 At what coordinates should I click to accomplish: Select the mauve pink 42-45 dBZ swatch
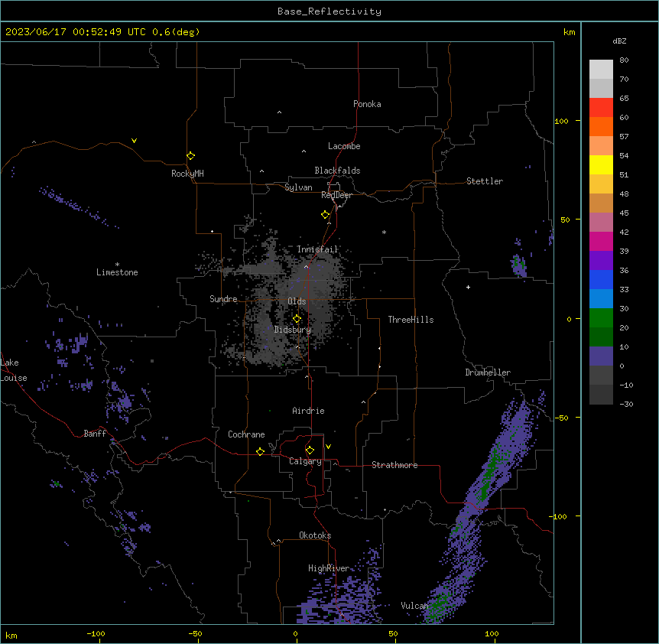point(601,223)
